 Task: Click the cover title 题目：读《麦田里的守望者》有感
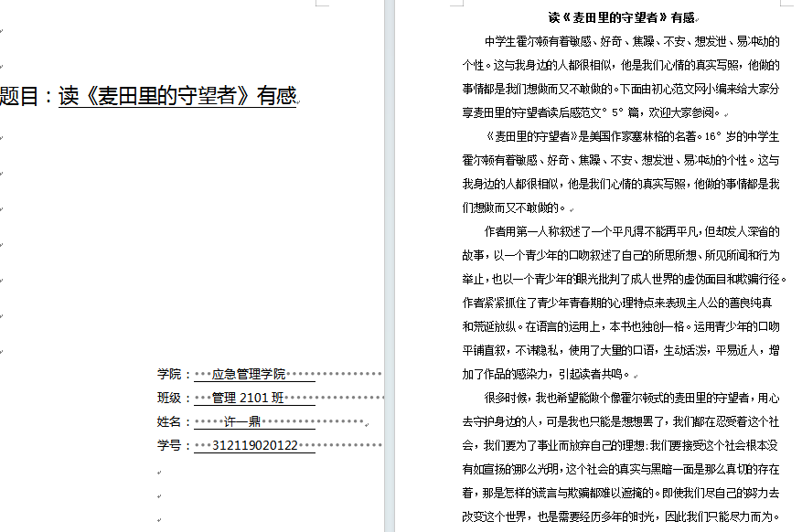[151, 96]
